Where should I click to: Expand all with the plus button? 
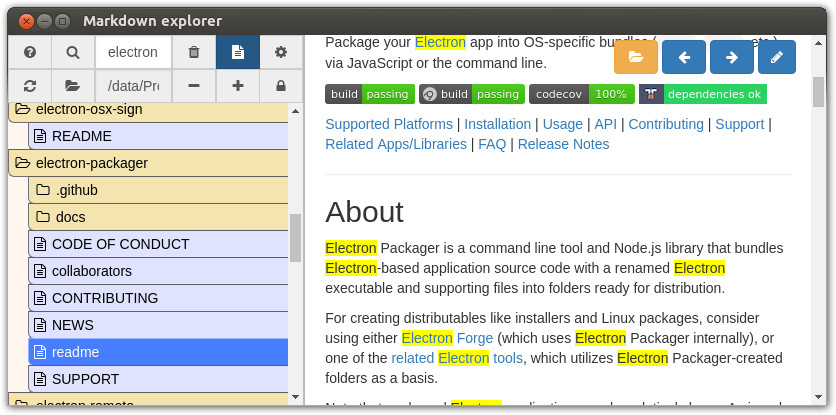(238, 86)
